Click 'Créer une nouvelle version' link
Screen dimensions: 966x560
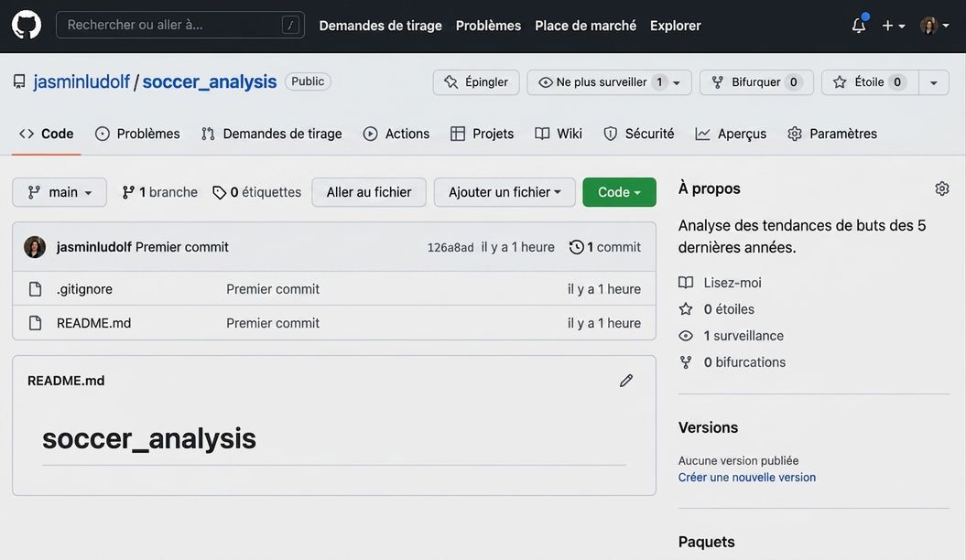coord(746,477)
